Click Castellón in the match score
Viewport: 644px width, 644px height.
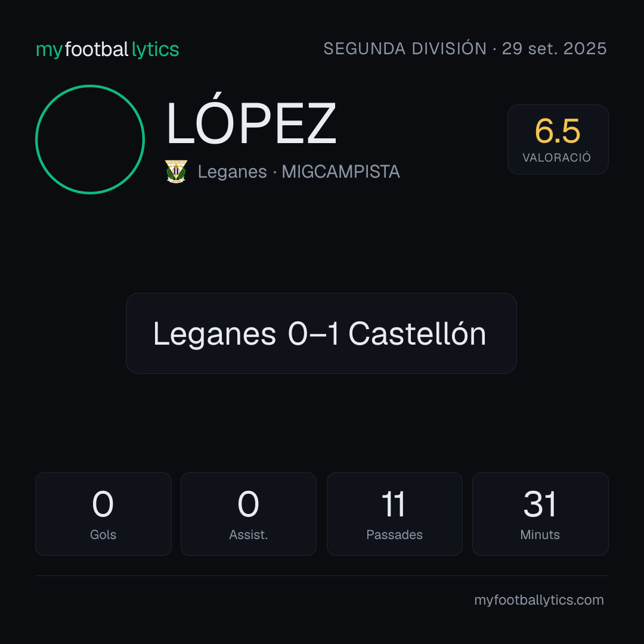417,333
